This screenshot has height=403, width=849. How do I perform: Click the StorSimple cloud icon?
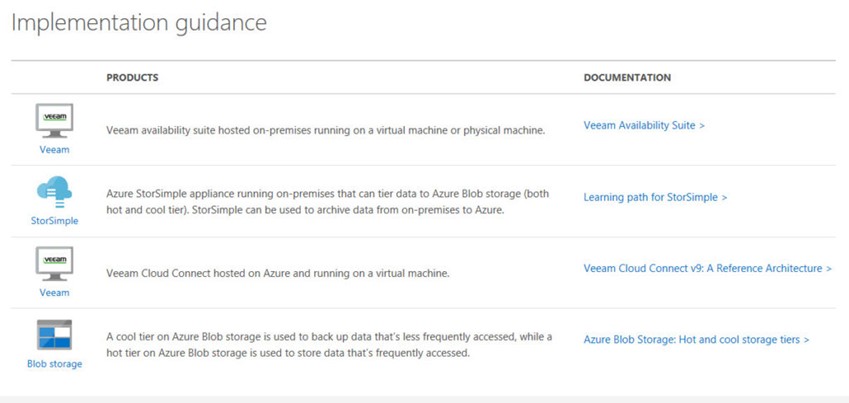54,192
